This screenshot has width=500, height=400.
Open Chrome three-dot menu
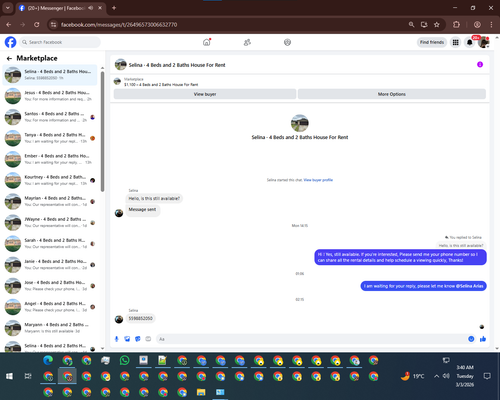(x=491, y=25)
